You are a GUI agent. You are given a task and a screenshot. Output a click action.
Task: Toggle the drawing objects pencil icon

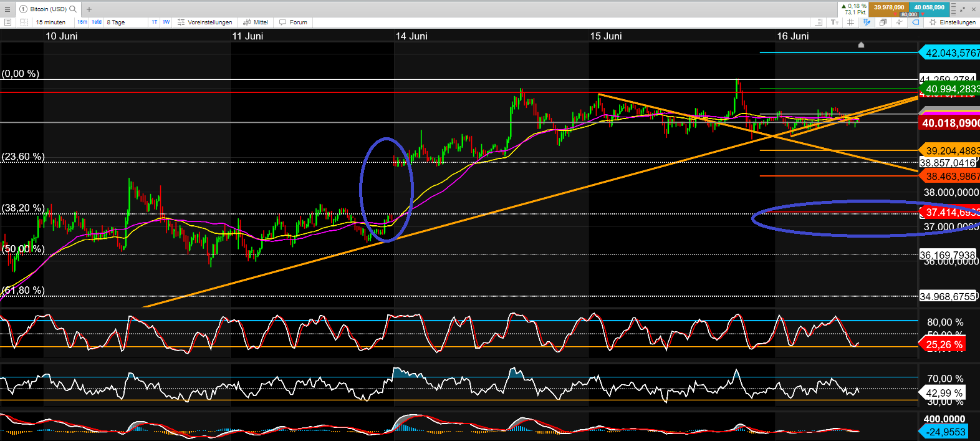point(867,22)
